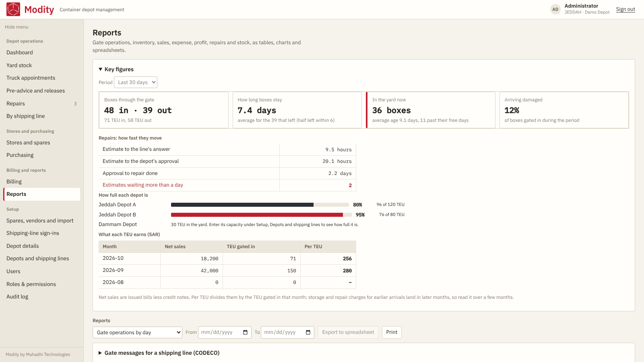
Task: Click Jeddah Depot A 80% capacity bar
Action: click(x=260, y=205)
